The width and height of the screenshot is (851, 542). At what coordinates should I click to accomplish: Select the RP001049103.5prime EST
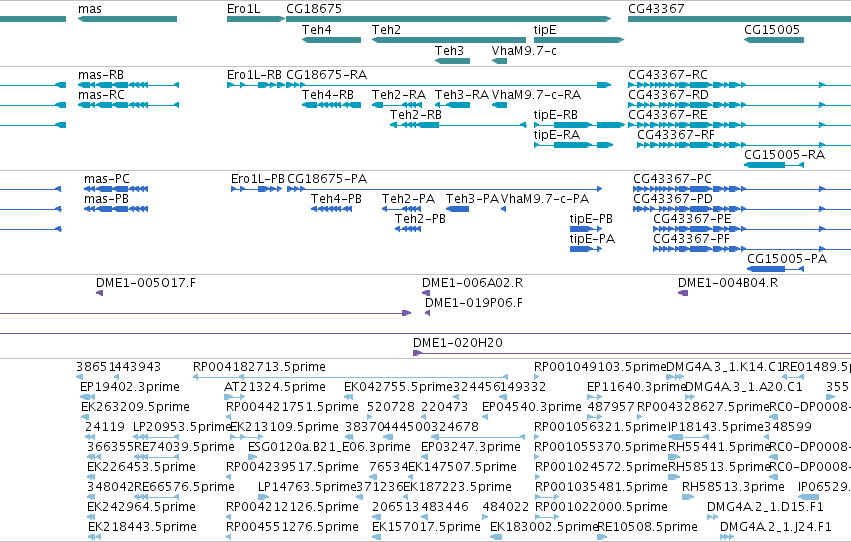click(x=537, y=377)
